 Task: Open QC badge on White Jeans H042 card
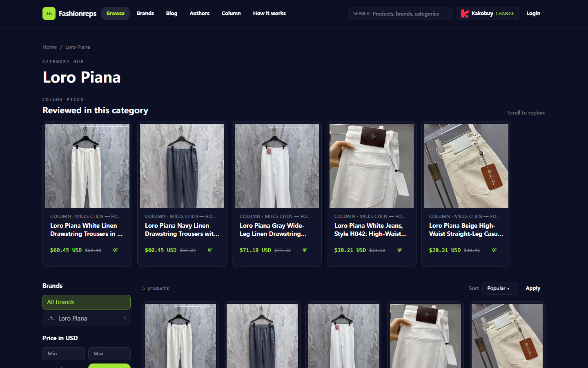(400, 250)
